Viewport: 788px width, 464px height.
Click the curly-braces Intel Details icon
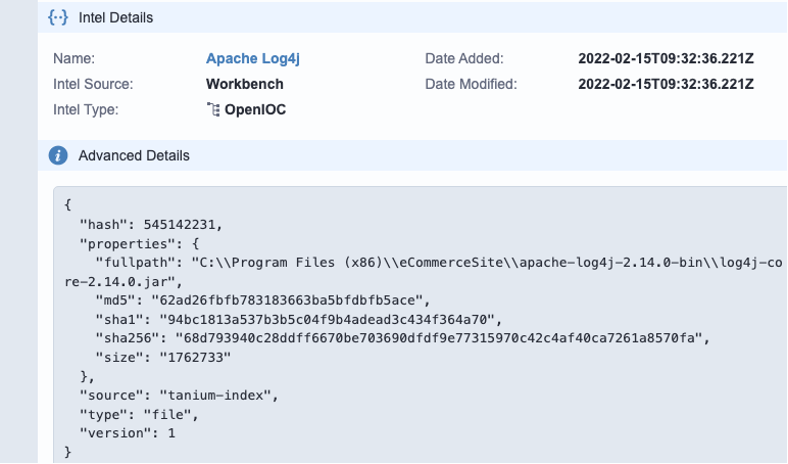point(58,18)
